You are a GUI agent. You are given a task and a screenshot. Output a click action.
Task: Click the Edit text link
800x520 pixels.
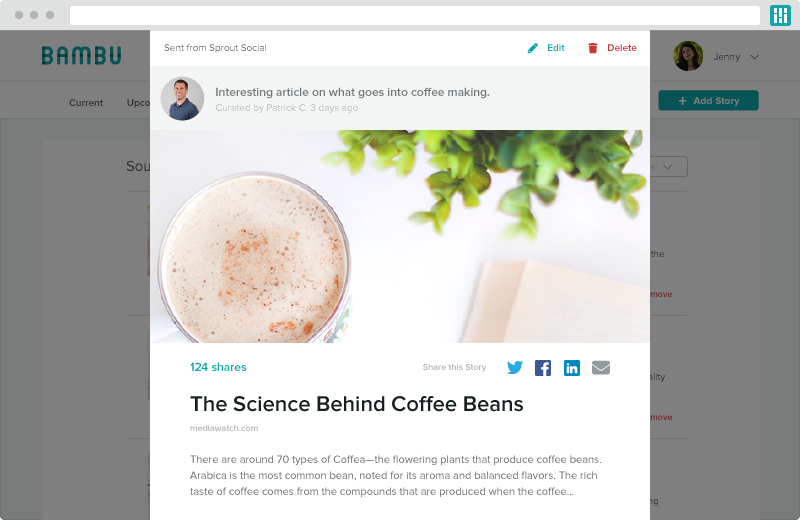click(x=556, y=48)
